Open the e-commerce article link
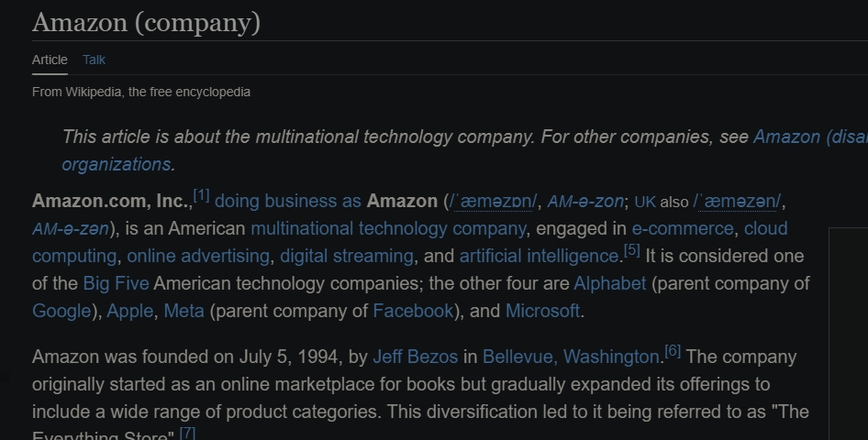This screenshot has width=868, height=440. pyautogui.click(x=683, y=228)
